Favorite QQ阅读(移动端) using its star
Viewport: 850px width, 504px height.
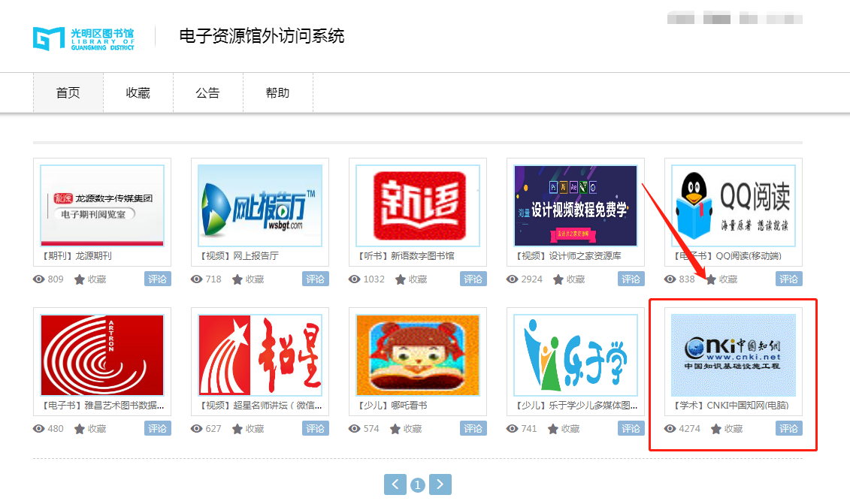coord(711,279)
